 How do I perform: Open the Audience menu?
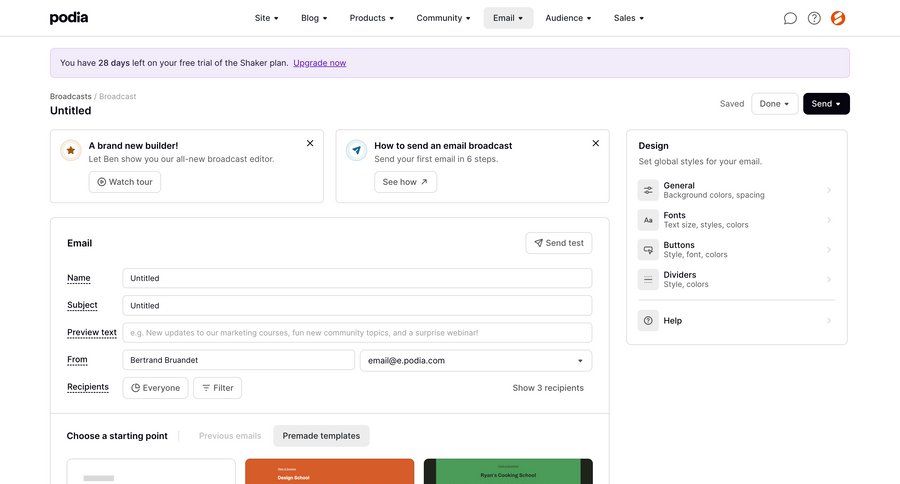(568, 18)
